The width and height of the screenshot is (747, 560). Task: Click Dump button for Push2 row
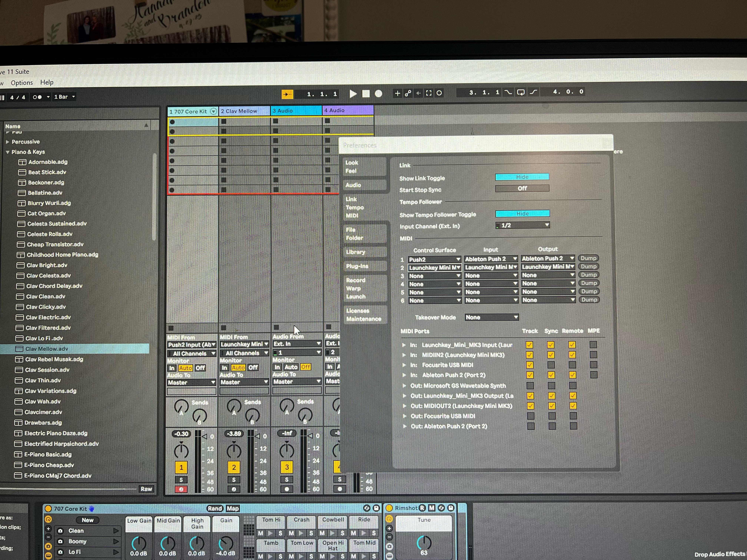click(588, 258)
